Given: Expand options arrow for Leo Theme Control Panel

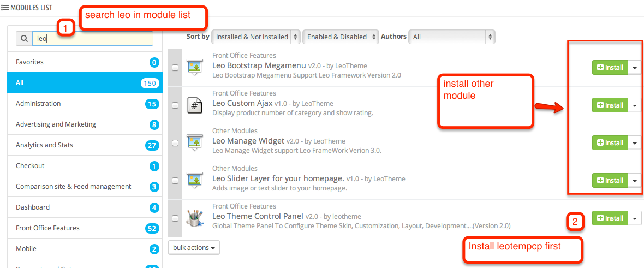Looking at the screenshot, I should click(635, 218).
